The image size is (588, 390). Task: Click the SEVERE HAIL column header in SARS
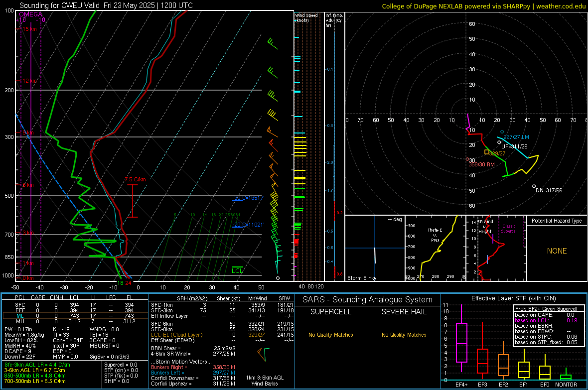(x=404, y=312)
